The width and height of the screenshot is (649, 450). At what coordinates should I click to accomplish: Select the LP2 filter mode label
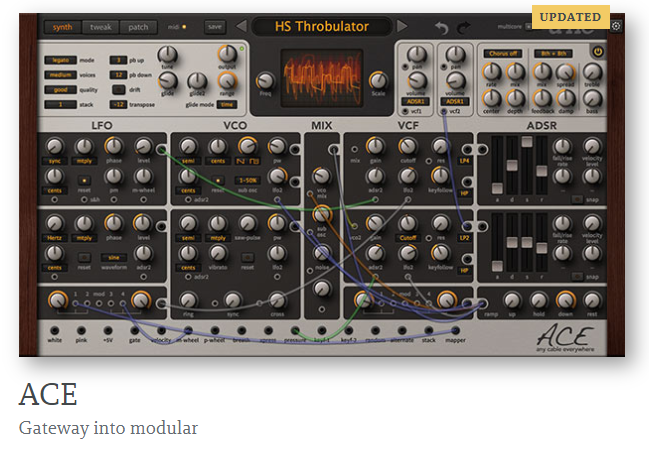(x=465, y=238)
